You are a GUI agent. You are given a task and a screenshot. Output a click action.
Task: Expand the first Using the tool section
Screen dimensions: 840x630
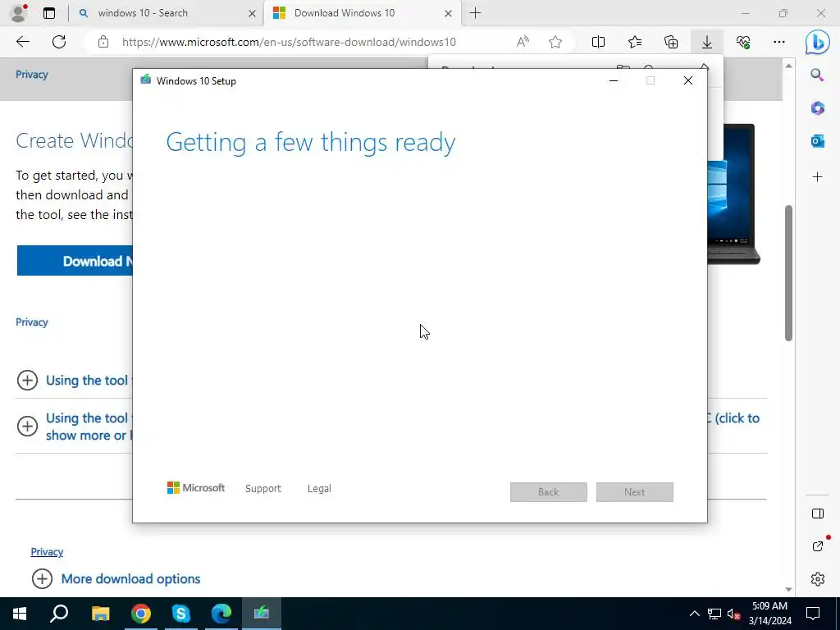click(x=75, y=381)
